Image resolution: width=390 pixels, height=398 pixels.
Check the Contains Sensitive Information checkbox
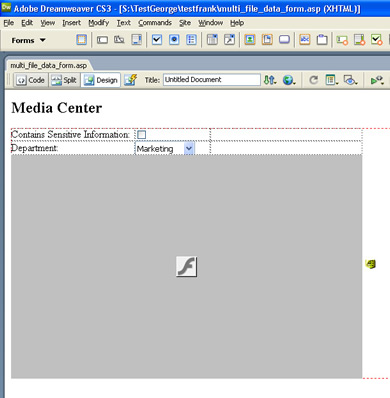click(142, 135)
